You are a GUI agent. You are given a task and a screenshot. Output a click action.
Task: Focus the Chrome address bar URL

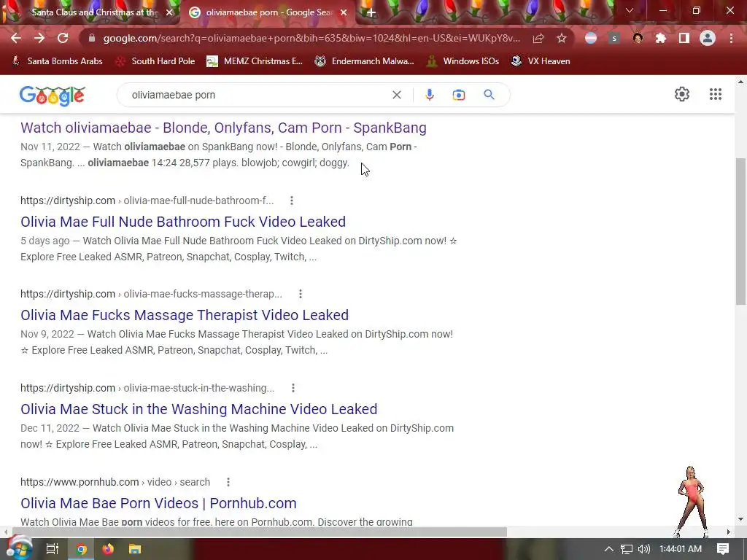[311, 38]
